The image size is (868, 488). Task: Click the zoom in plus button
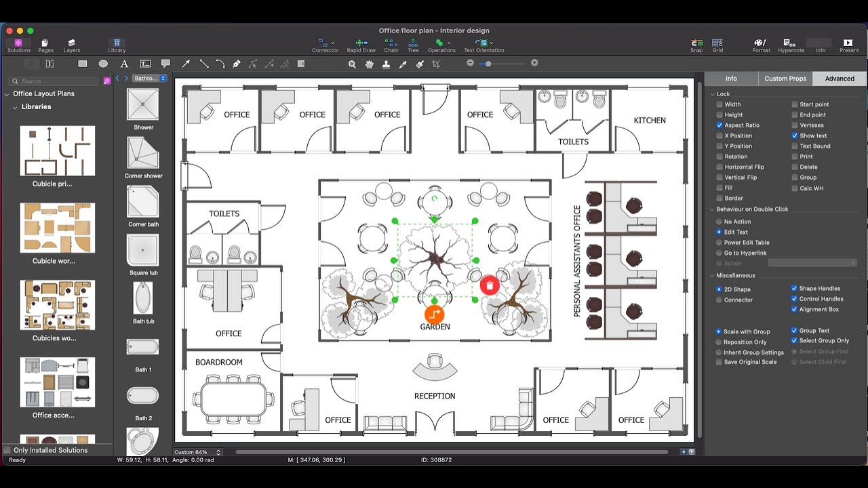point(534,63)
